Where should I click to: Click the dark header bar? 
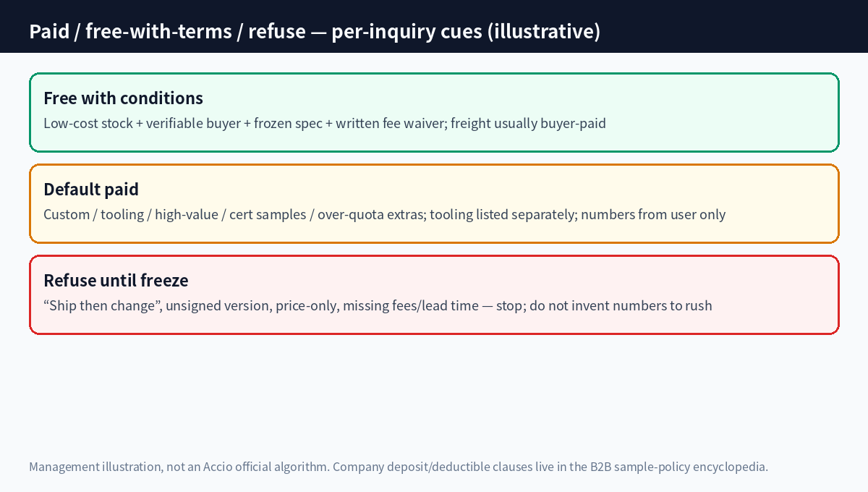tap(434, 26)
